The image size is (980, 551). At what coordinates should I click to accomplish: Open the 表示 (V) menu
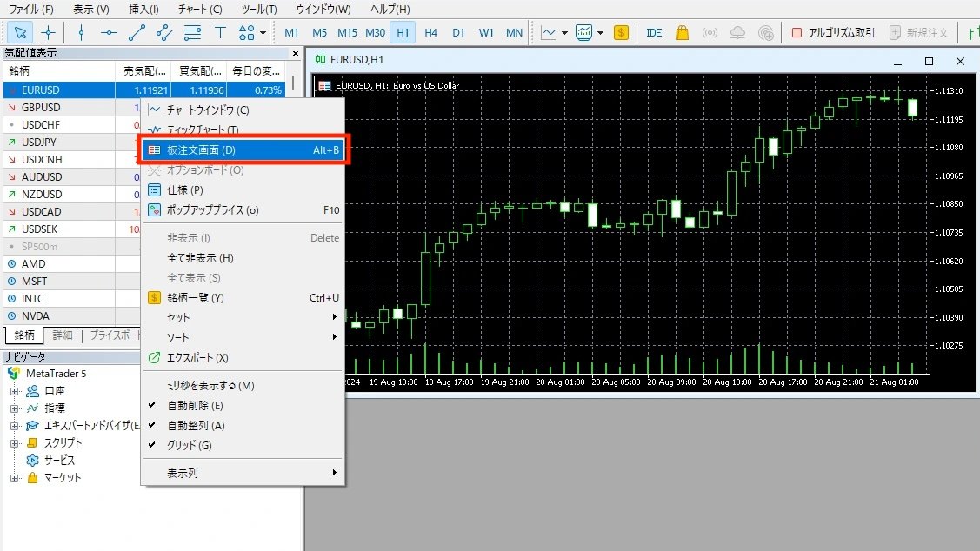click(91, 10)
